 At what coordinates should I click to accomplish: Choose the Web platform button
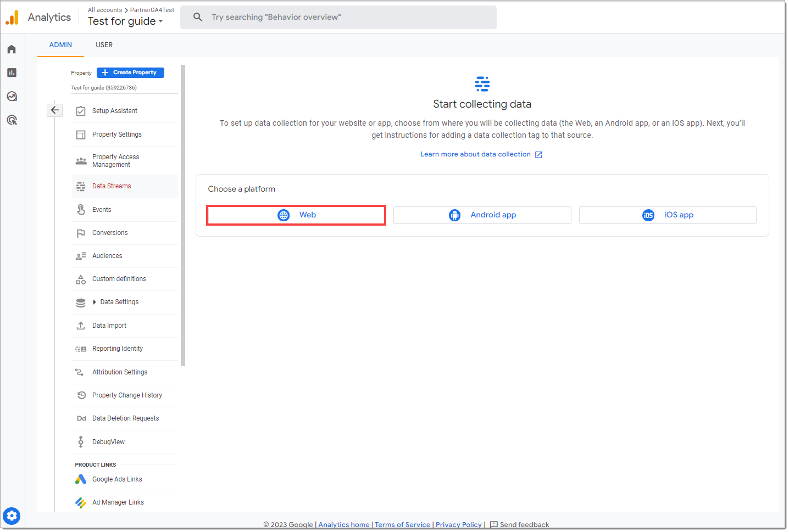point(296,215)
